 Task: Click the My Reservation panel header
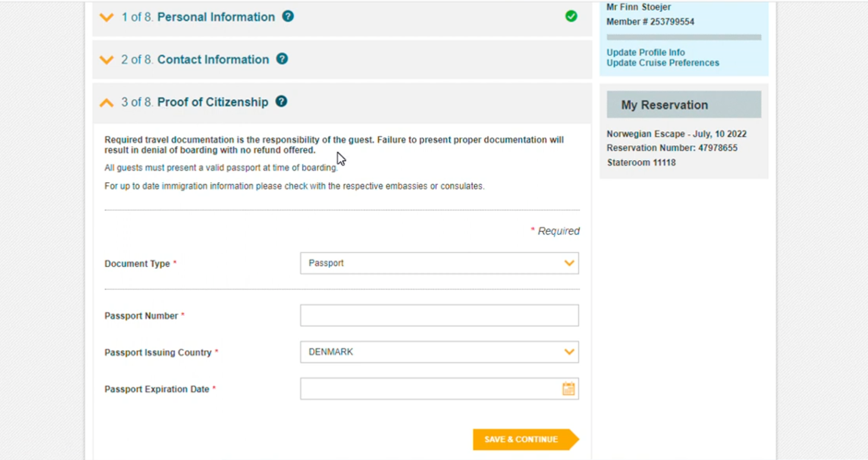(684, 105)
